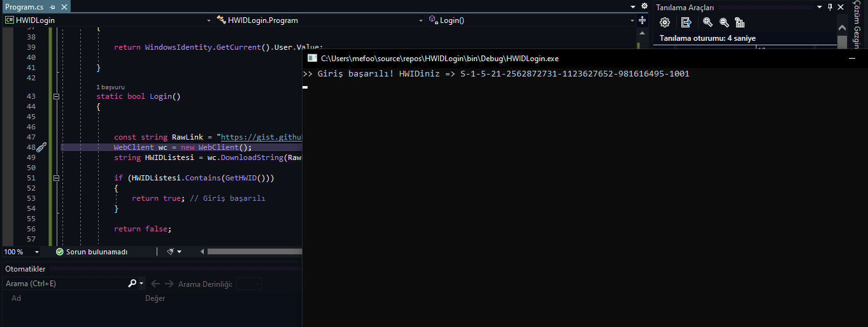868x327 pixels.
Task: Open the Login() member dropdown
Action: click(x=530, y=20)
